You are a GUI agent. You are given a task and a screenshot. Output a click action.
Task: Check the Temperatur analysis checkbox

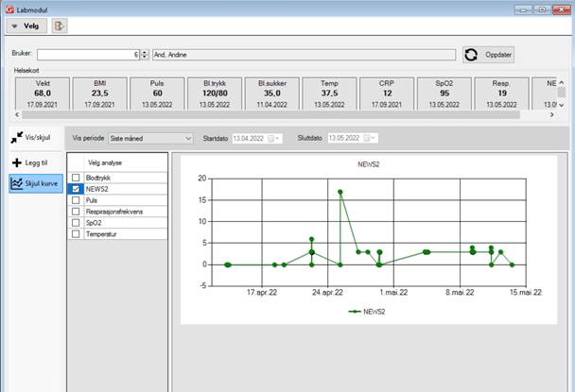tap(76, 234)
